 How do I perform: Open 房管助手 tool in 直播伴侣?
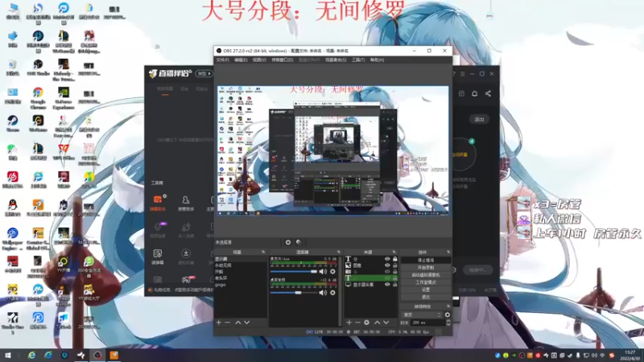coord(186,204)
